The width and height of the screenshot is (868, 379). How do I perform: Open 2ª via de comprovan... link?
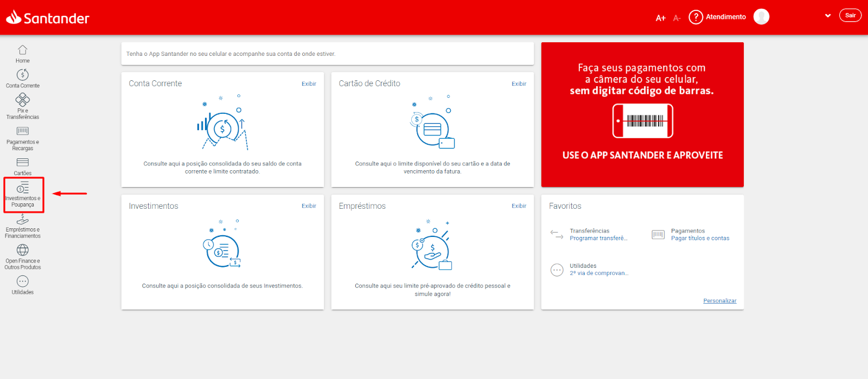click(599, 273)
